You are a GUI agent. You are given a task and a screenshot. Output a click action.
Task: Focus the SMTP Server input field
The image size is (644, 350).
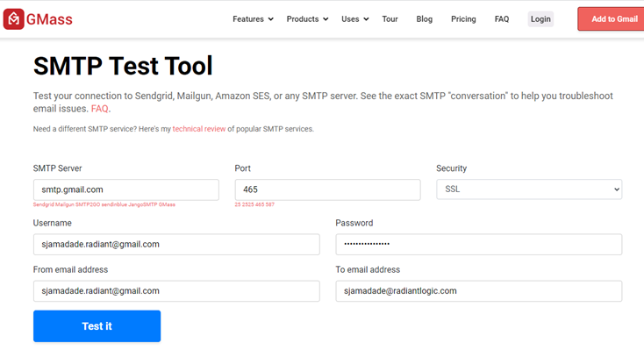126,189
